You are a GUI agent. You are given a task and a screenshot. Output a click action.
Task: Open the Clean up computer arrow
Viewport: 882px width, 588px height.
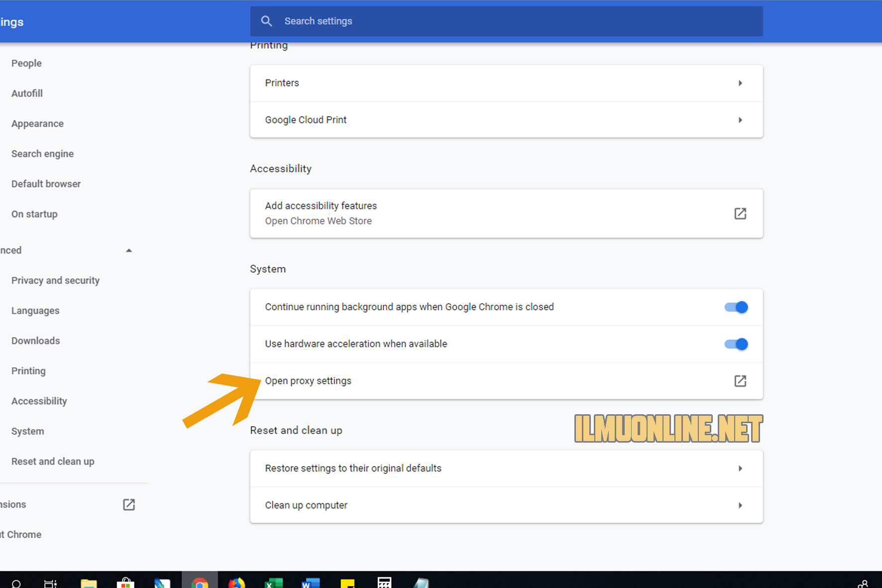pyautogui.click(x=740, y=505)
